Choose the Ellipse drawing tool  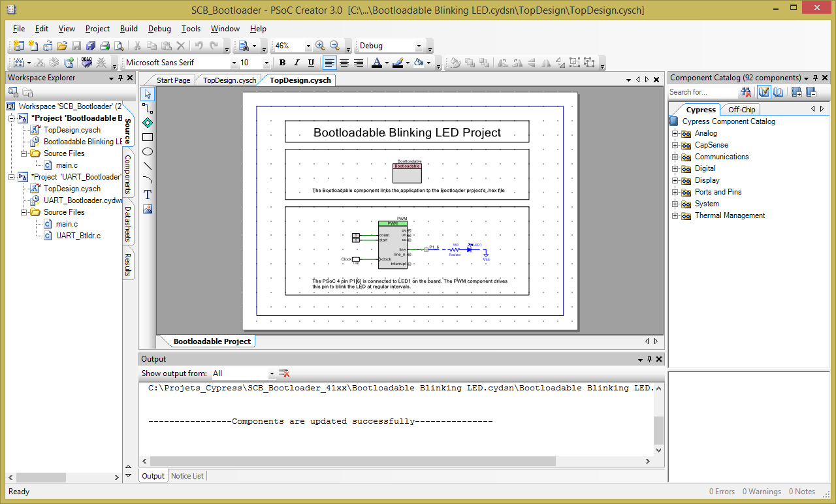point(148,151)
